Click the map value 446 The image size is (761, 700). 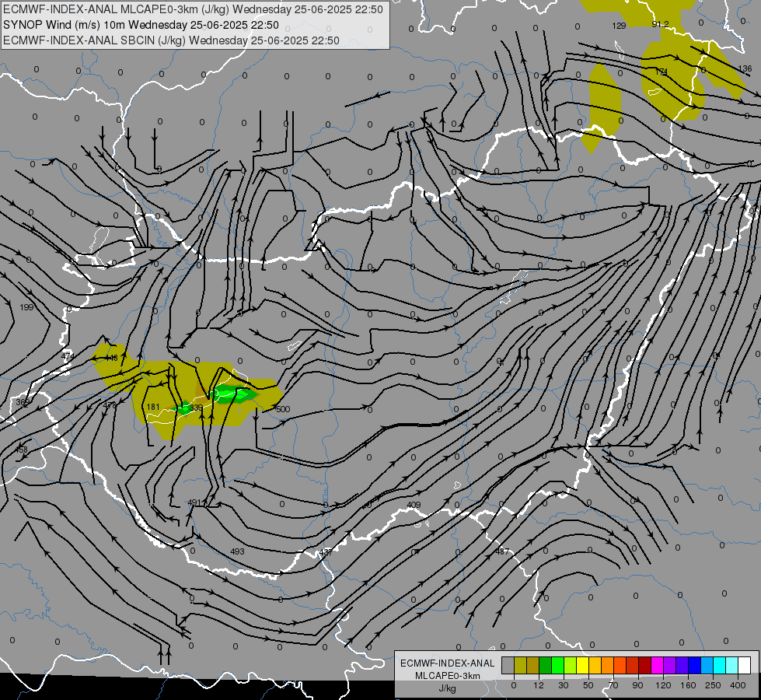[x=112, y=358]
